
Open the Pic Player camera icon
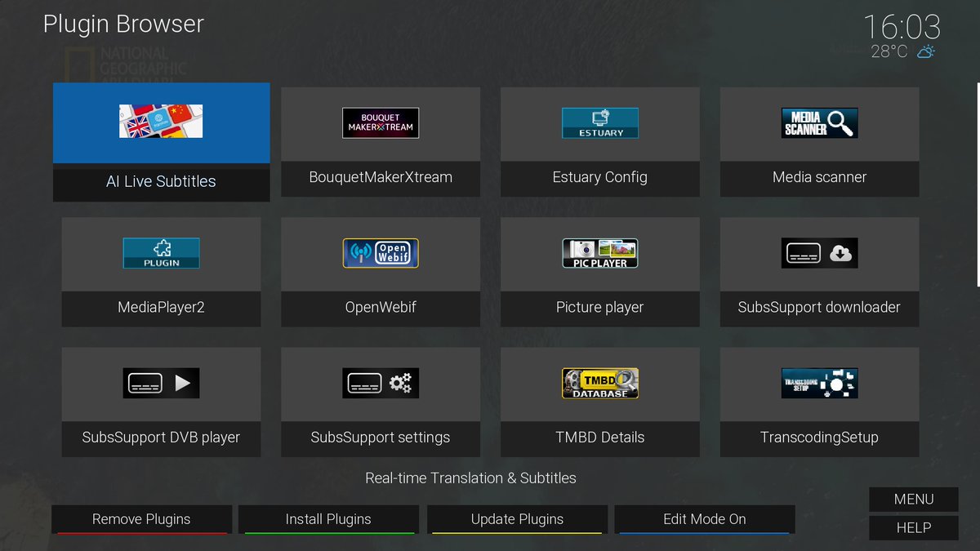tap(600, 253)
